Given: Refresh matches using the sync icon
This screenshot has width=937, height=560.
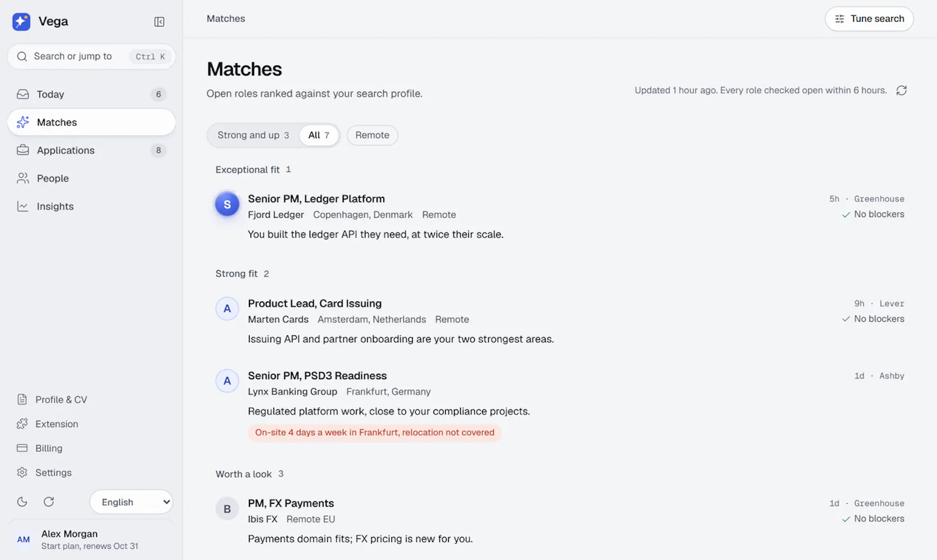Looking at the screenshot, I should (x=902, y=90).
